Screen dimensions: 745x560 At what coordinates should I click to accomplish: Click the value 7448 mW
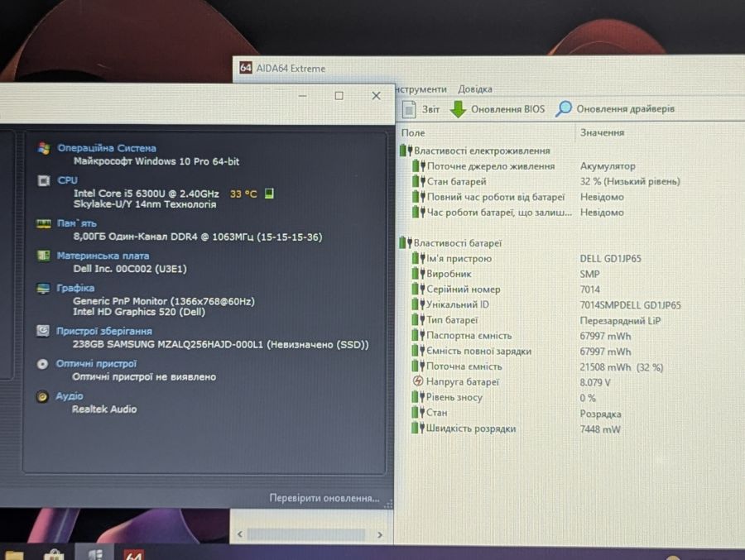tap(600, 429)
